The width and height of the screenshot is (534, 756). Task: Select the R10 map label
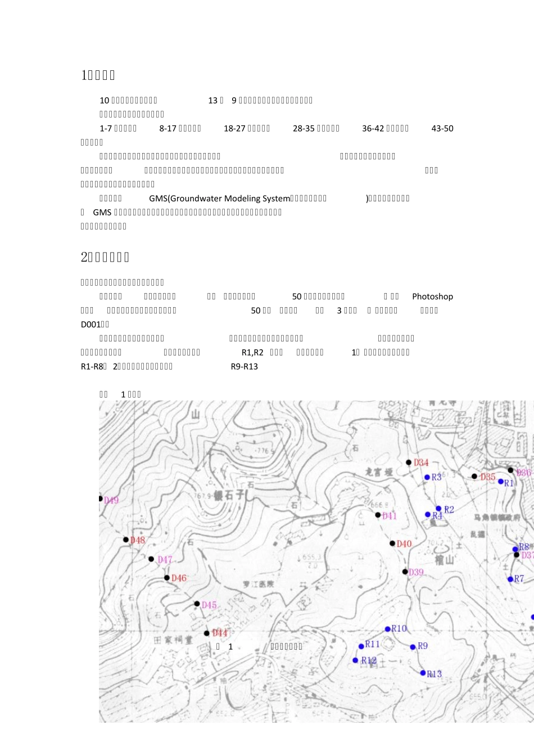pyautogui.click(x=399, y=629)
